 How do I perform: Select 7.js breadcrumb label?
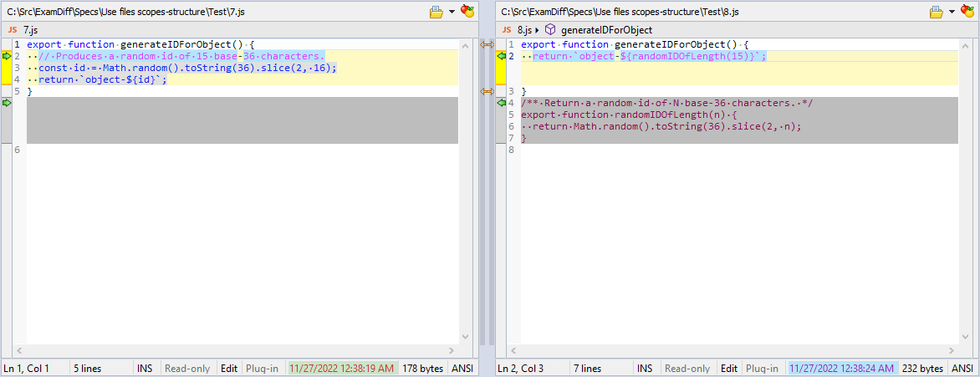(x=31, y=29)
